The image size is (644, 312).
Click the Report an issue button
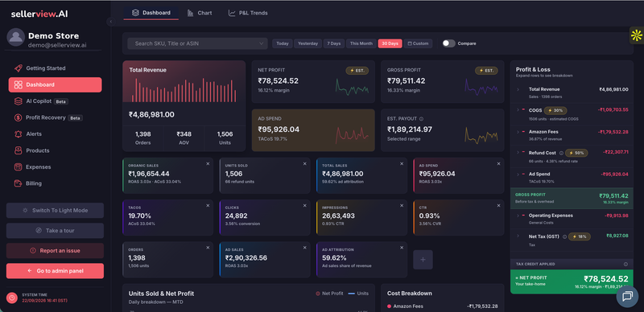pos(55,250)
